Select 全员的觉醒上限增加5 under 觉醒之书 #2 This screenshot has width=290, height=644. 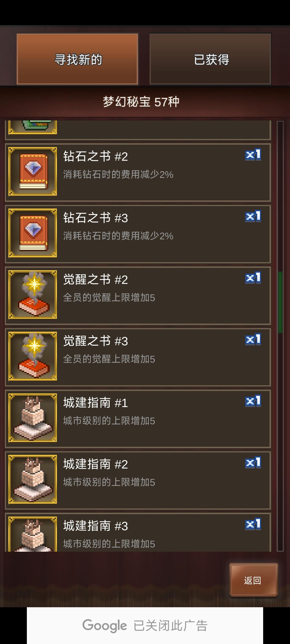109,298
